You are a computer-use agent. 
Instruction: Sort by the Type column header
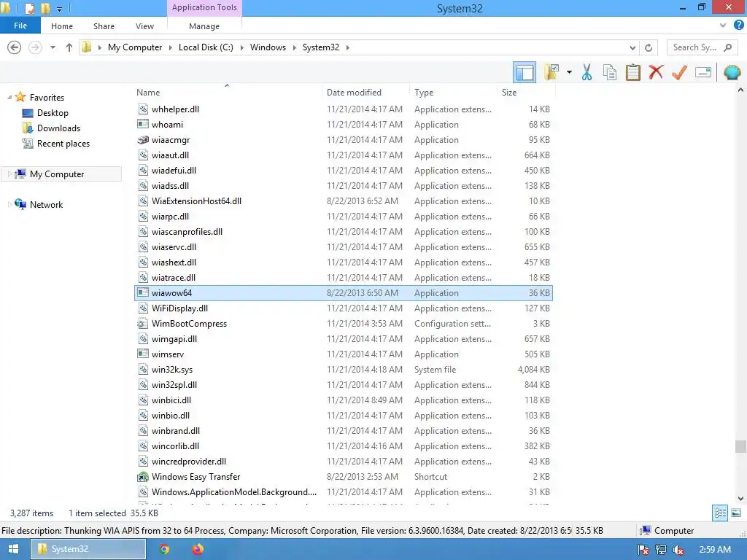[454, 93]
